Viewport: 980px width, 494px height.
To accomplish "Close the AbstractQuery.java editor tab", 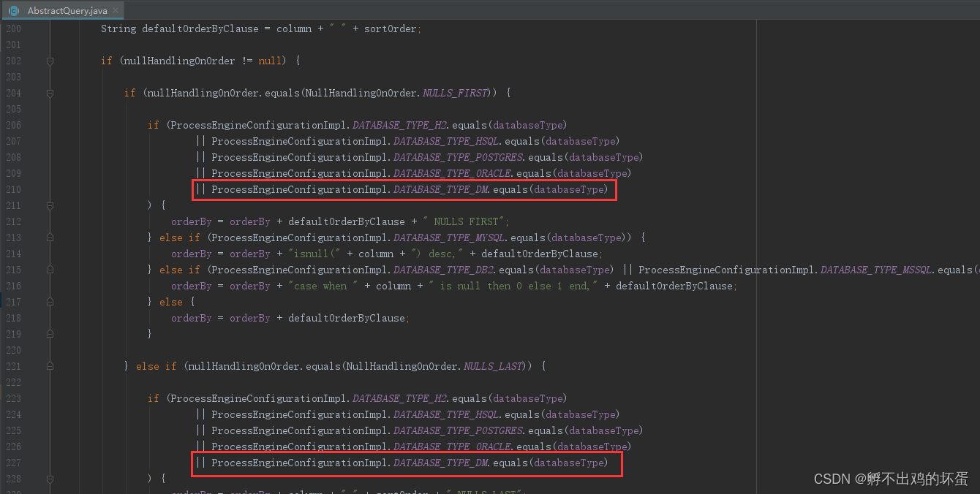I will coord(115,11).
